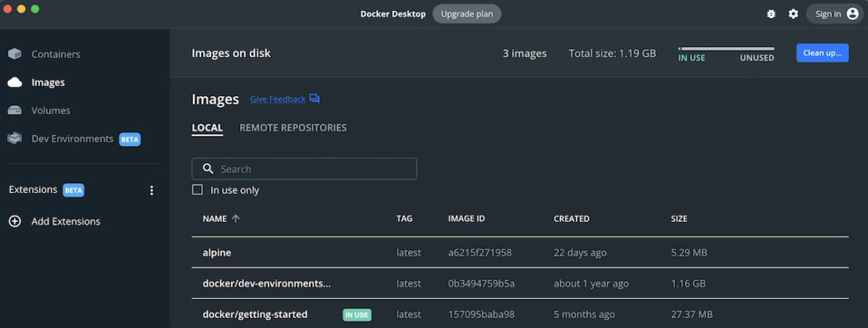
Task: Click the feedback chat bubble icon
Action: [314, 99]
